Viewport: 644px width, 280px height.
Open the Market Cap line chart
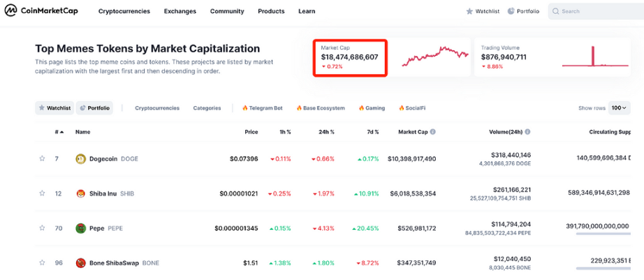point(435,57)
